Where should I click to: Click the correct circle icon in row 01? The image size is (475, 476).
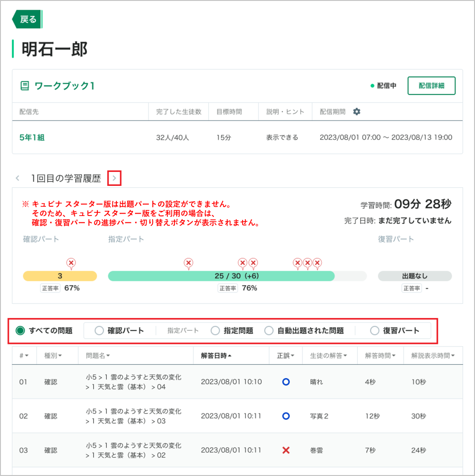(x=286, y=382)
